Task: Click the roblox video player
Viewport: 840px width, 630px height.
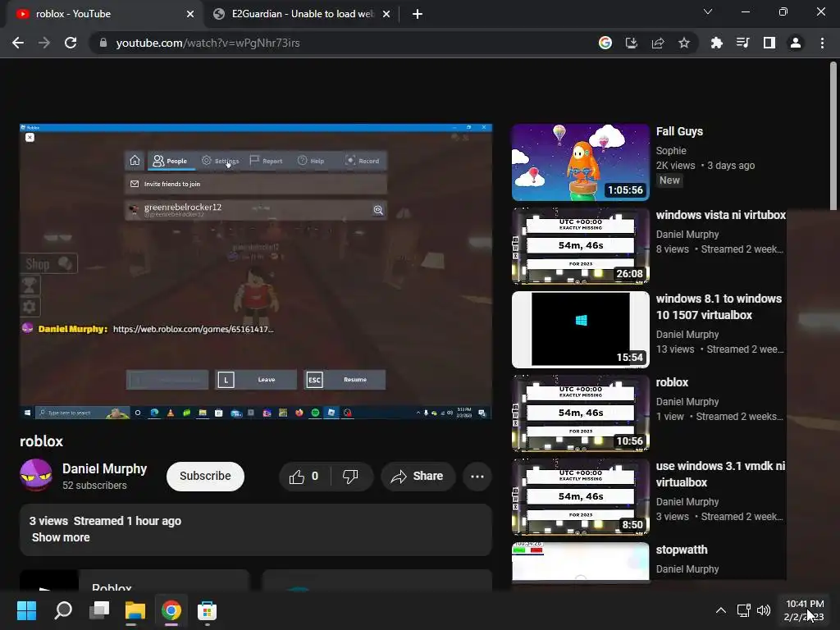Action: [x=256, y=272]
